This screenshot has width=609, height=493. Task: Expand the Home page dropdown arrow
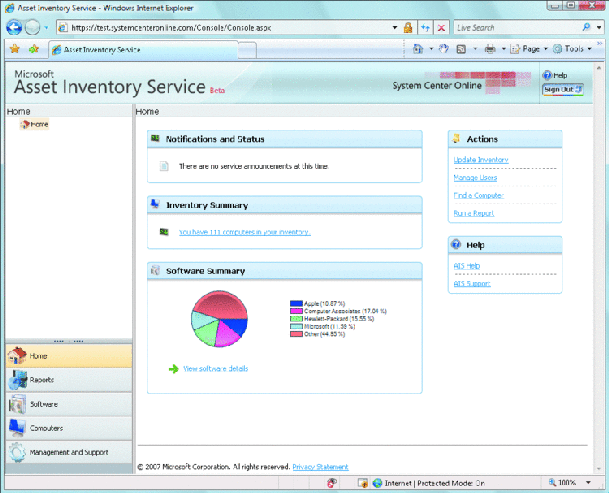431,49
